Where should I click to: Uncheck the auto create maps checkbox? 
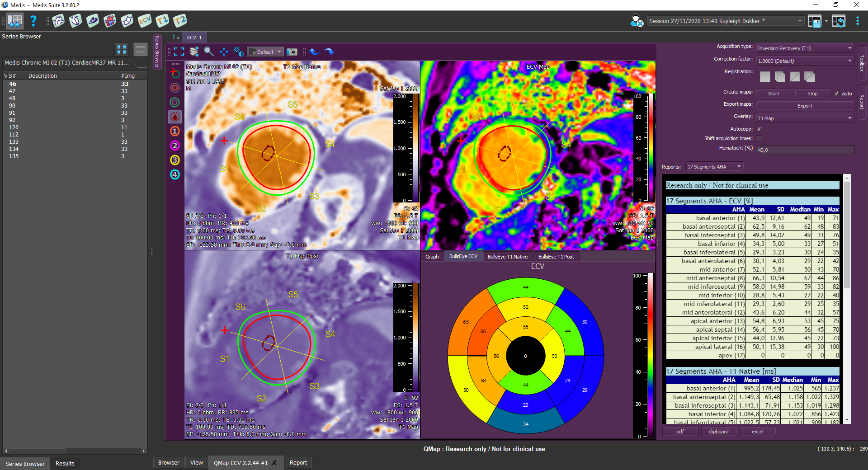pos(837,94)
